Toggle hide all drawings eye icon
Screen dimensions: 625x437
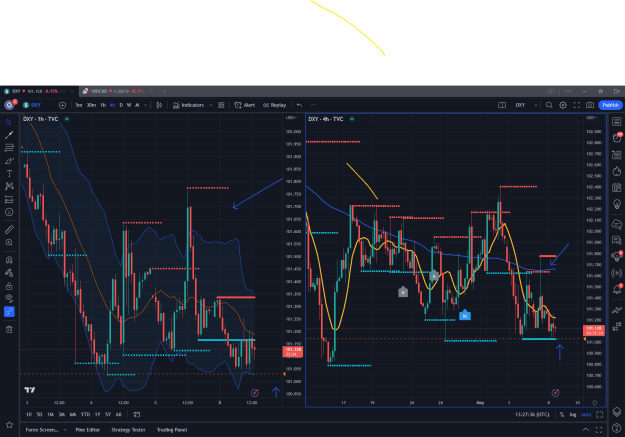9,299
